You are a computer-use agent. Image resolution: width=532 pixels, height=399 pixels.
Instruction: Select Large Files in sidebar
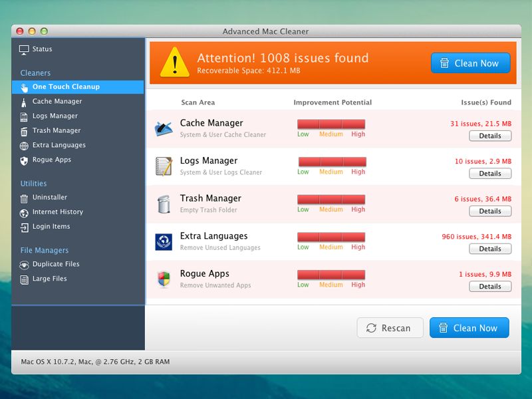[50, 279]
